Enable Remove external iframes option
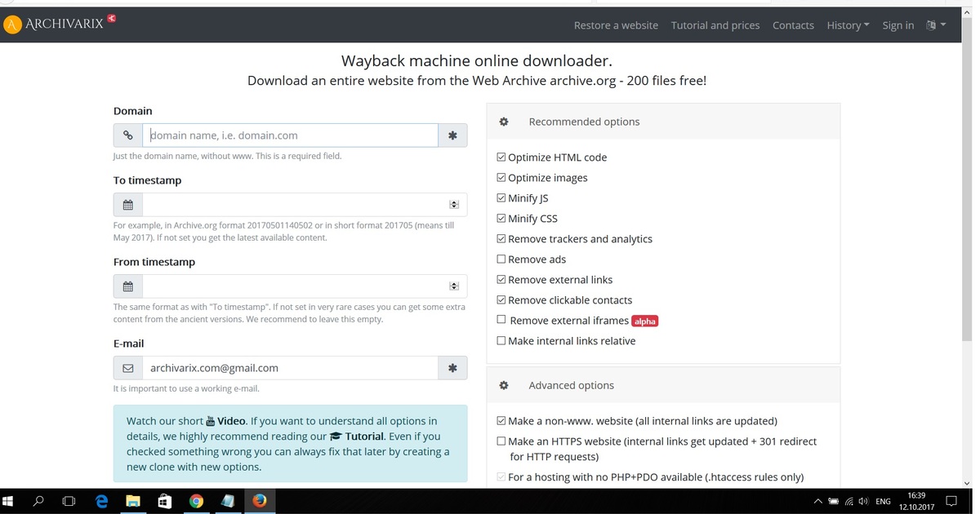The width and height of the screenshot is (980, 514). [x=501, y=320]
